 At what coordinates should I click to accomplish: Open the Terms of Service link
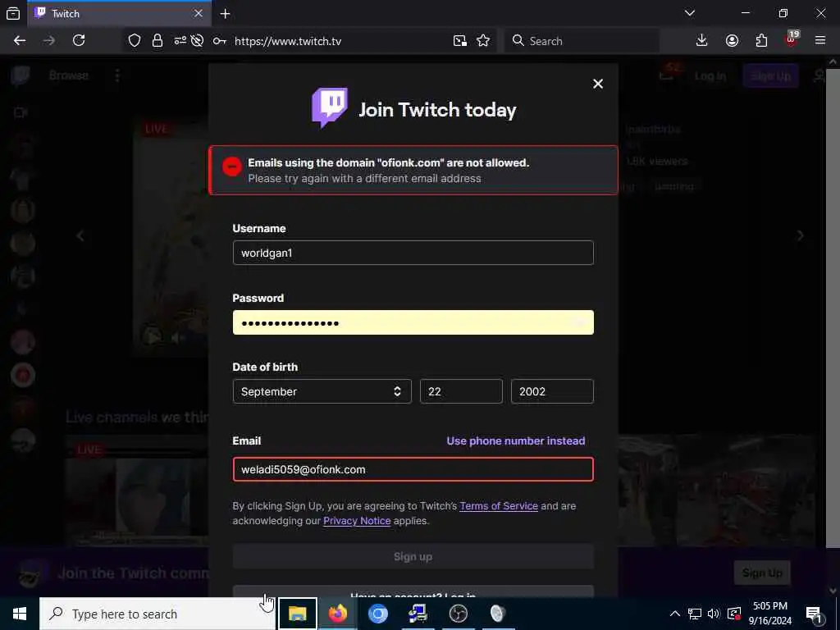pyautogui.click(x=499, y=505)
